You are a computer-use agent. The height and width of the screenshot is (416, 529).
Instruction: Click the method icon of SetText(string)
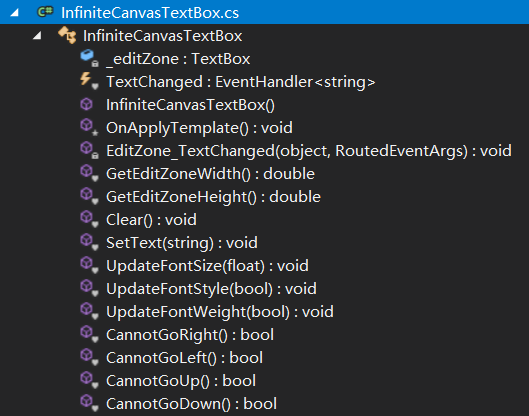tap(89, 242)
